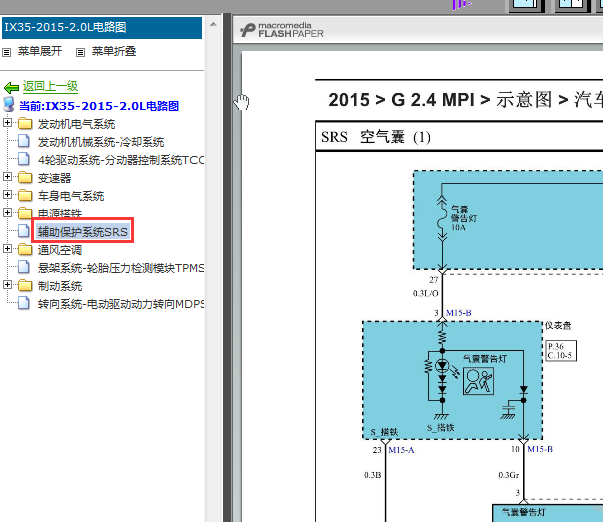This screenshot has width=603, height=522.
Task: Expand the 制动系统 folder
Action: click(x=7, y=285)
